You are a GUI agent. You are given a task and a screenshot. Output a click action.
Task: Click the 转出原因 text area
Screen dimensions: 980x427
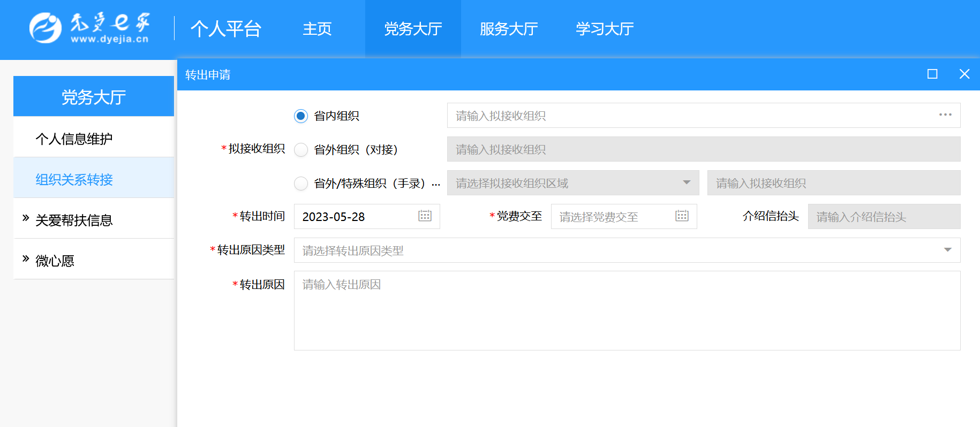click(627, 310)
